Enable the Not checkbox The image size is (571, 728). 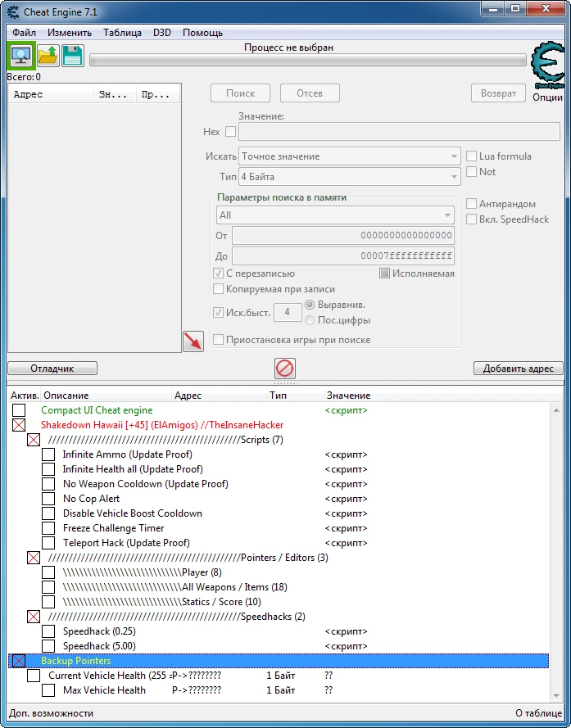(x=471, y=171)
